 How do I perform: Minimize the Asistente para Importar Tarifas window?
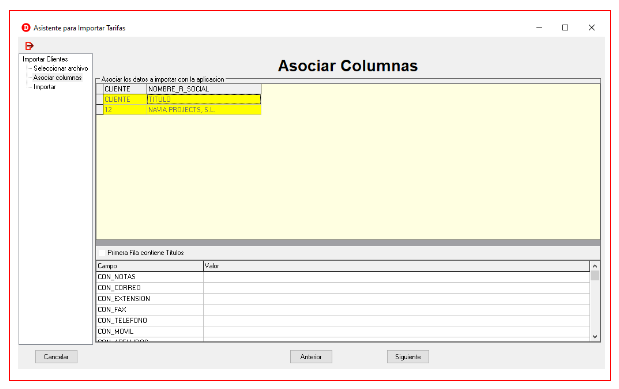[539, 28]
